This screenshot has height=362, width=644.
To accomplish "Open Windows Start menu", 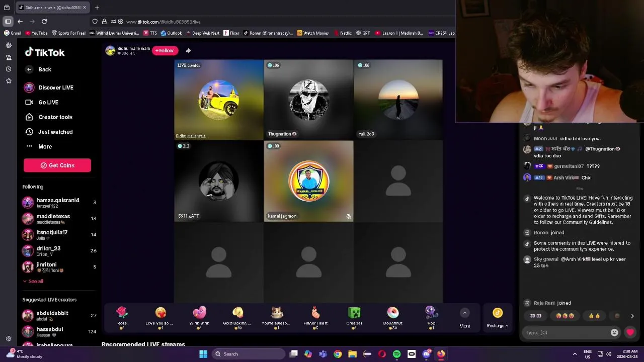I will (x=203, y=354).
